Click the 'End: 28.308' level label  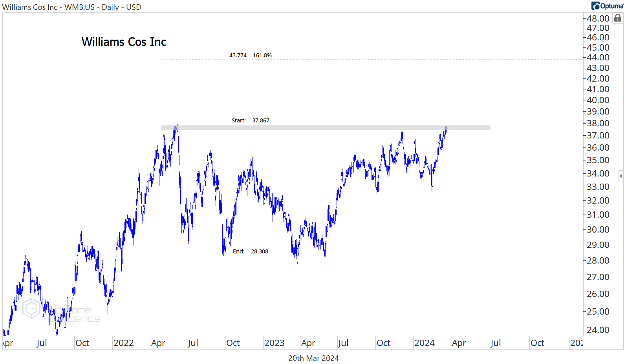[251, 251]
